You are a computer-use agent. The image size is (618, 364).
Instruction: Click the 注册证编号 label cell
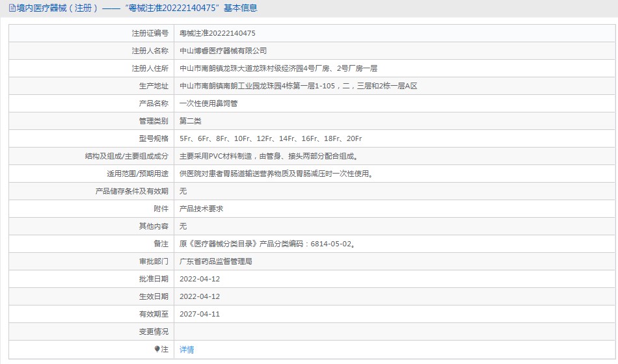(x=150, y=34)
